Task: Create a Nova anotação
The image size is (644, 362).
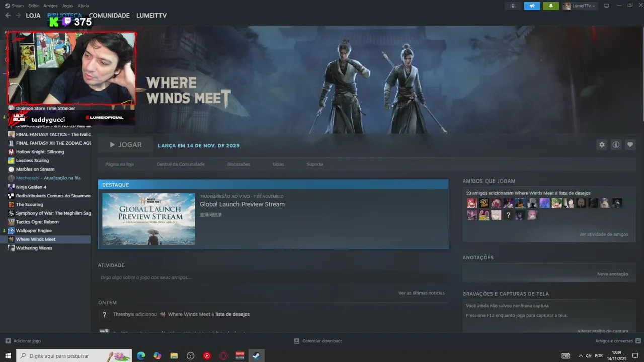Action: [x=612, y=274]
